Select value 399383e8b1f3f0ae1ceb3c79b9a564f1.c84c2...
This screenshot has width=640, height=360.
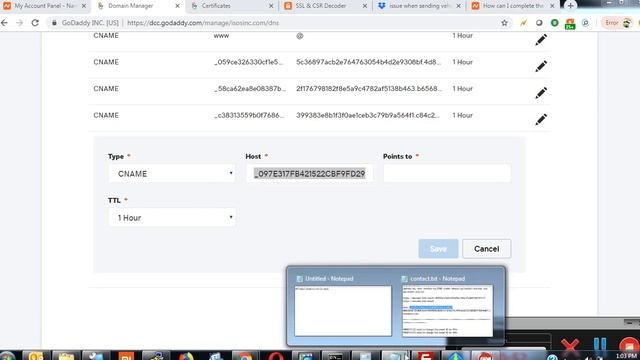368,115
